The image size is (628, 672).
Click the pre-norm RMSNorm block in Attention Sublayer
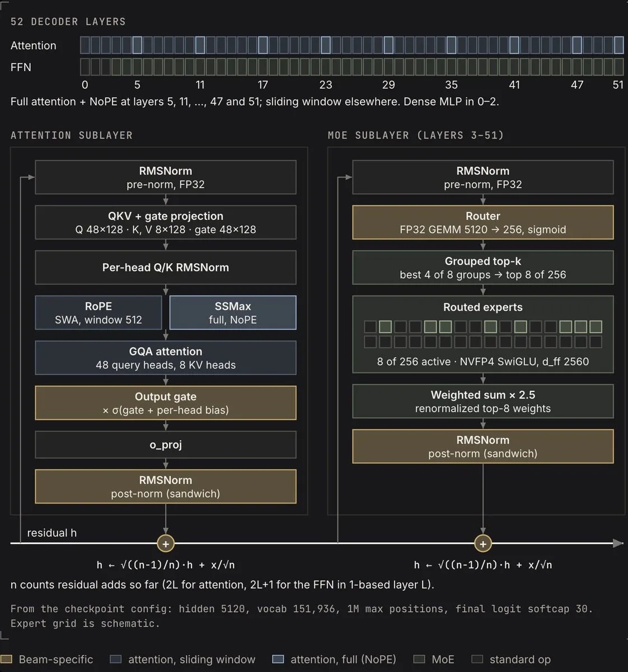pos(166,178)
